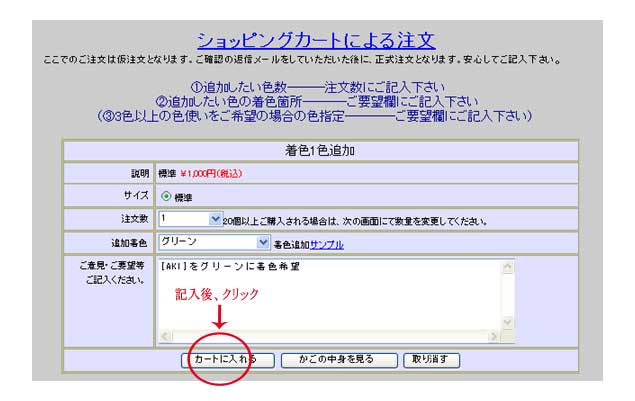Click the 説明 row label

140,174
